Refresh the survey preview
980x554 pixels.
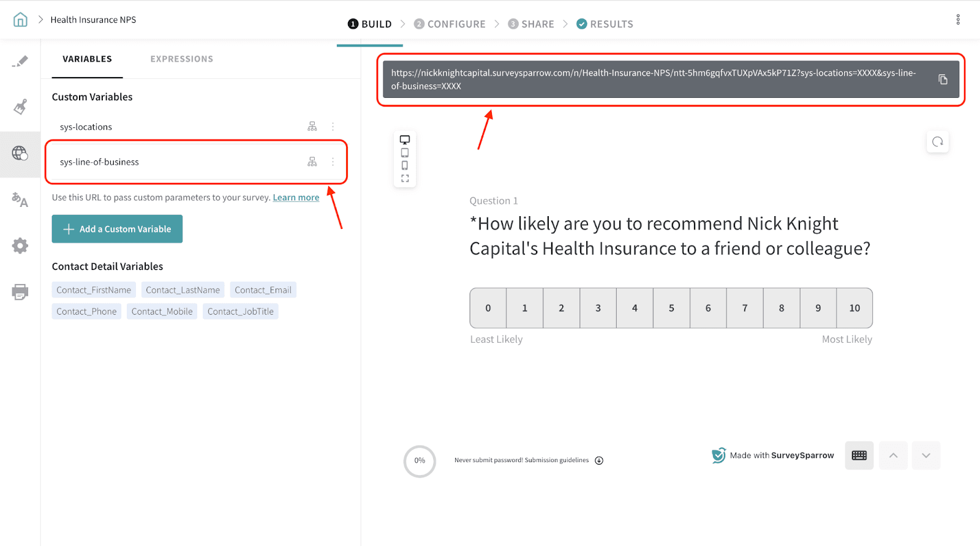click(x=937, y=142)
